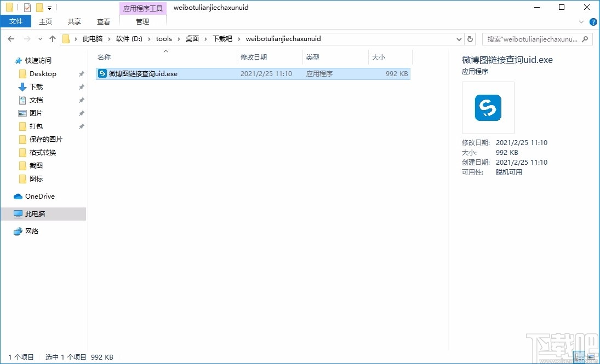Open the OneDrive entry in sidebar
600x364 pixels.
click(x=39, y=196)
